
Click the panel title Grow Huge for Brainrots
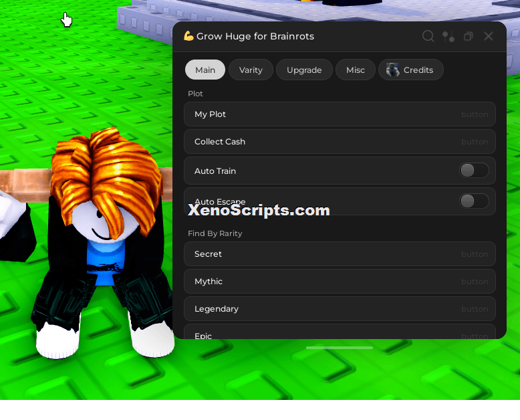click(x=255, y=36)
